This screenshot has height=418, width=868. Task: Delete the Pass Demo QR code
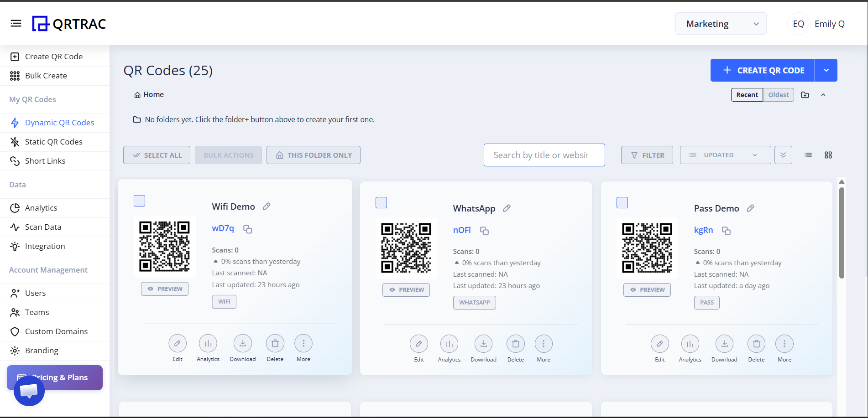756,344
